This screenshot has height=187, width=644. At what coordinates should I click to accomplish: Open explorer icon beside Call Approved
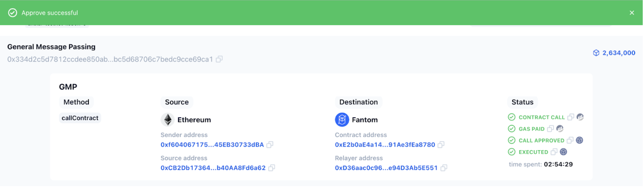coord(580,140)
